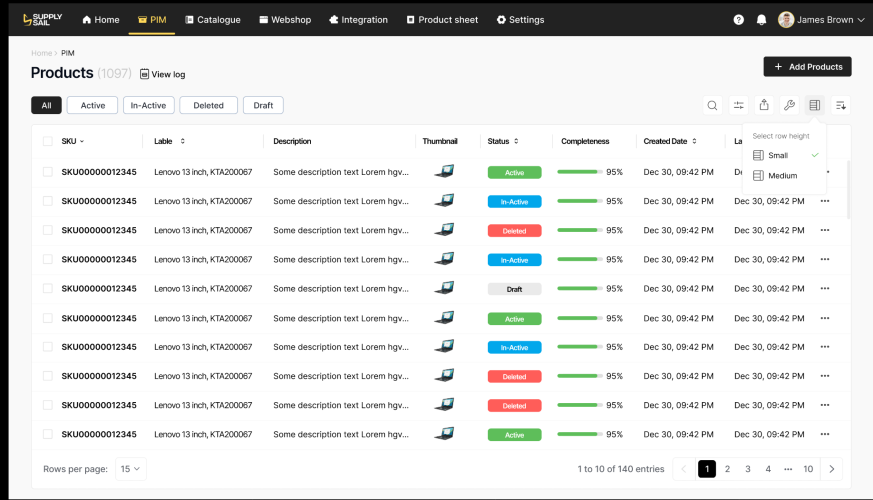
Task: Open the actions menu on the last row
Action: (x=825, y=434)
